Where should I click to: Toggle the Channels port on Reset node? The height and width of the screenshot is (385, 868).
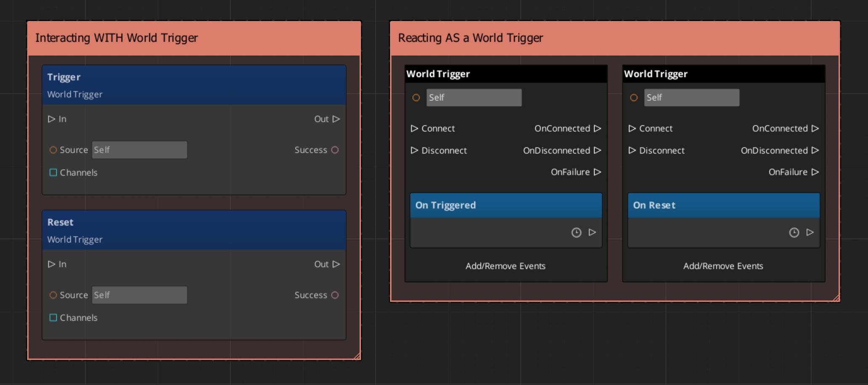(x=53, y=318)
